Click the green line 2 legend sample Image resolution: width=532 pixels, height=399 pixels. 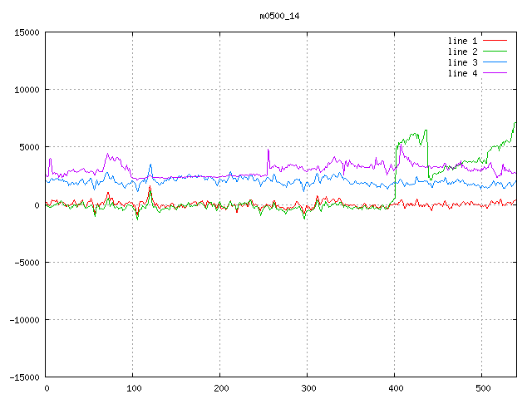coord(495,52)
